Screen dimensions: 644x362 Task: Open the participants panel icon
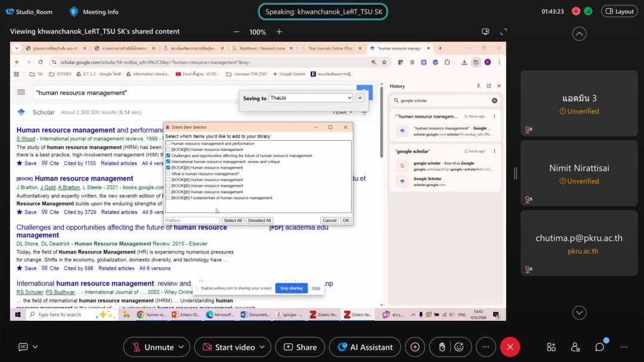pyautogui.click(x=575, y=347)
